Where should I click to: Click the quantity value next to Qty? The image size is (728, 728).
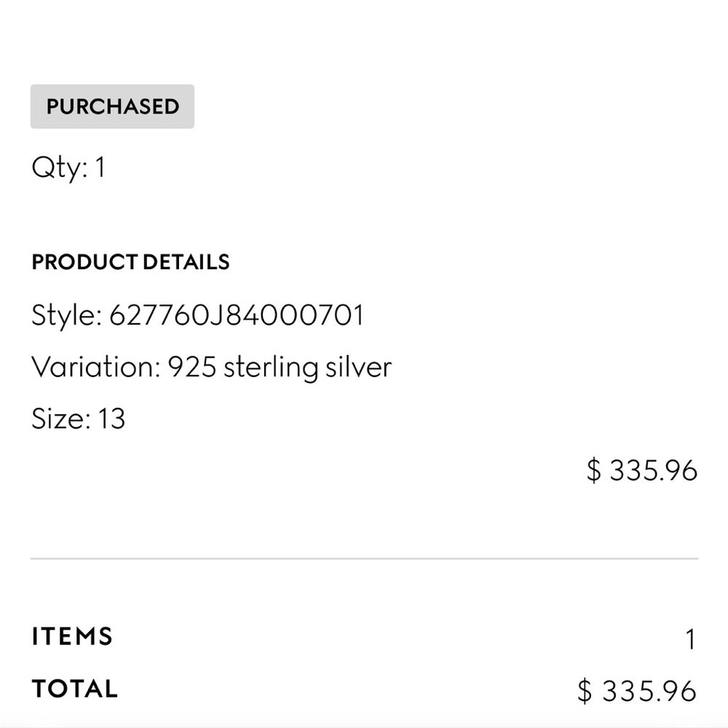tap(100, 168)
